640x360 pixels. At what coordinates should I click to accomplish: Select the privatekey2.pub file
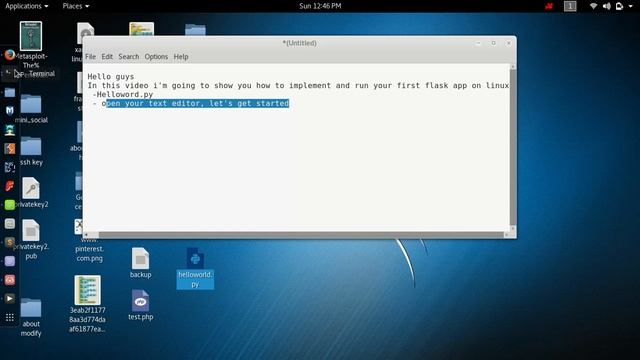click(x=31, y=240)
